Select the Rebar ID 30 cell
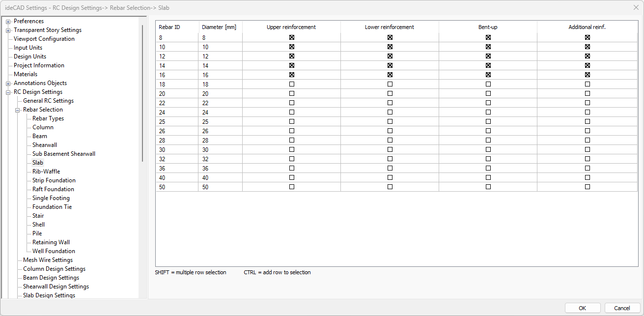The width and height of the screenshot is (644, 316). 177,149
